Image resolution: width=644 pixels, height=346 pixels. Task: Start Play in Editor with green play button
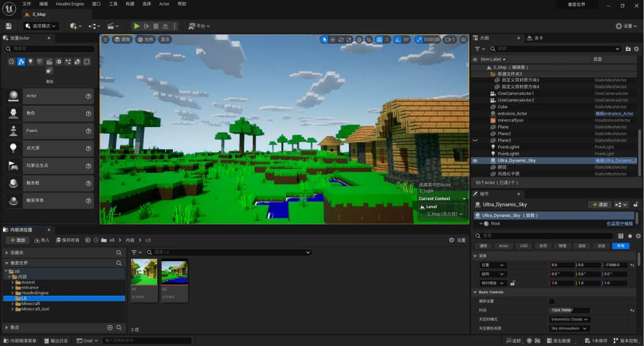pyautogui.click(x=136, y=26)
